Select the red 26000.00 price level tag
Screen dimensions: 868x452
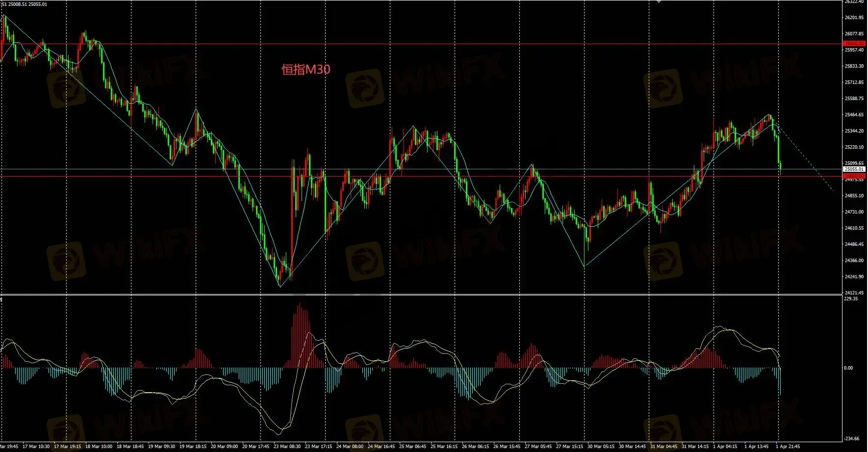tap(854, 44)
